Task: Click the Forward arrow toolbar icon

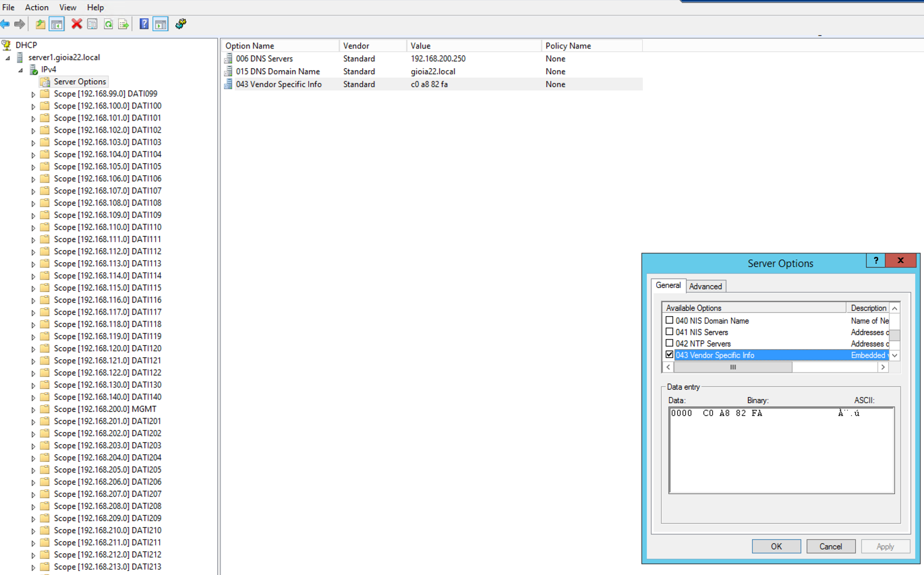Action: click(x=20, y=24)
